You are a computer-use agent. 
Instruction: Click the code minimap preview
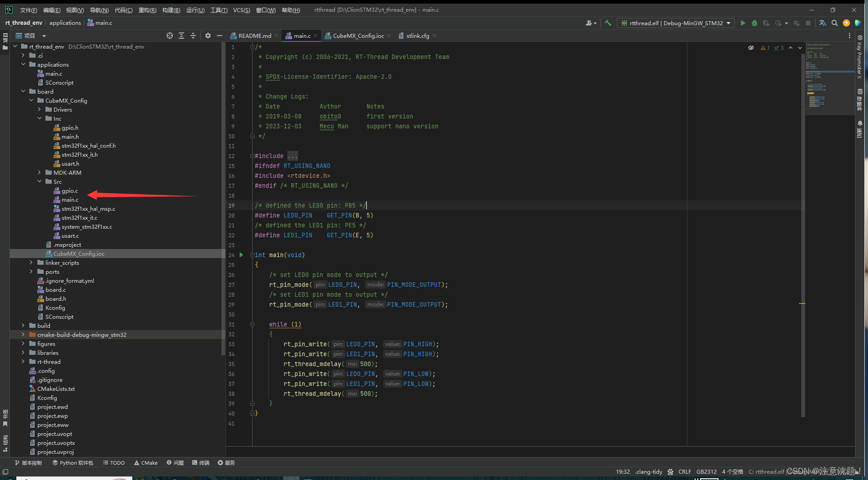(x=829, y=79)
